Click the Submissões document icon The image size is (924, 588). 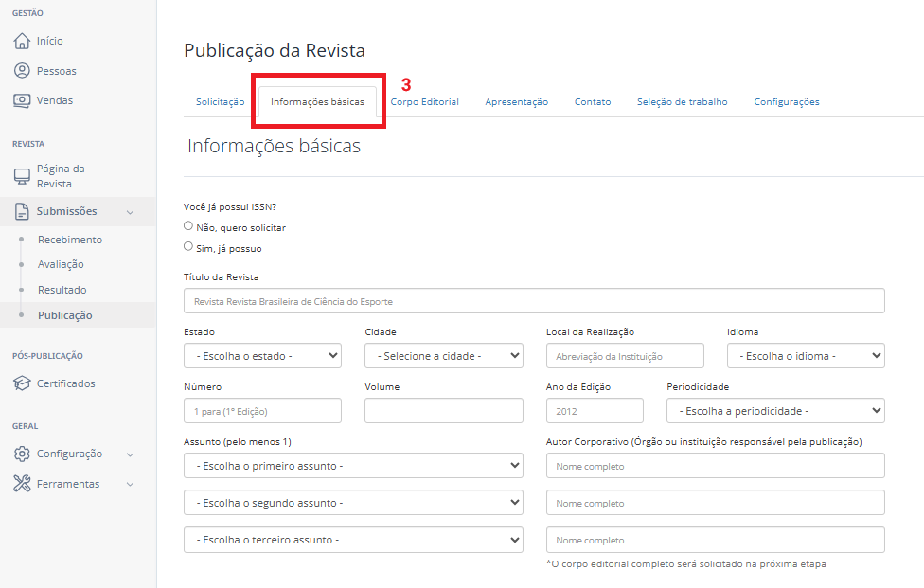[x=22, y=211]
